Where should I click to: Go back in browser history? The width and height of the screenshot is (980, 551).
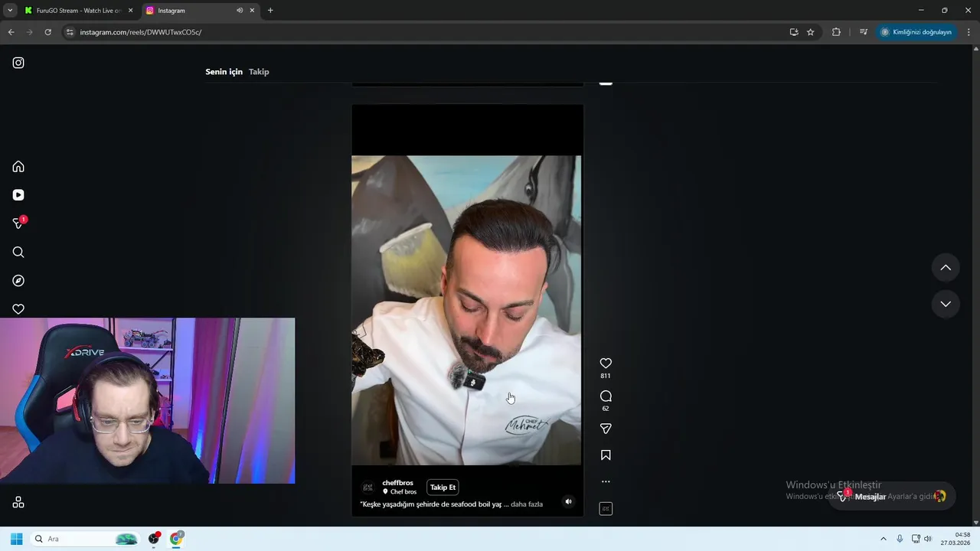pyautogui.click(x=11, y=32)
